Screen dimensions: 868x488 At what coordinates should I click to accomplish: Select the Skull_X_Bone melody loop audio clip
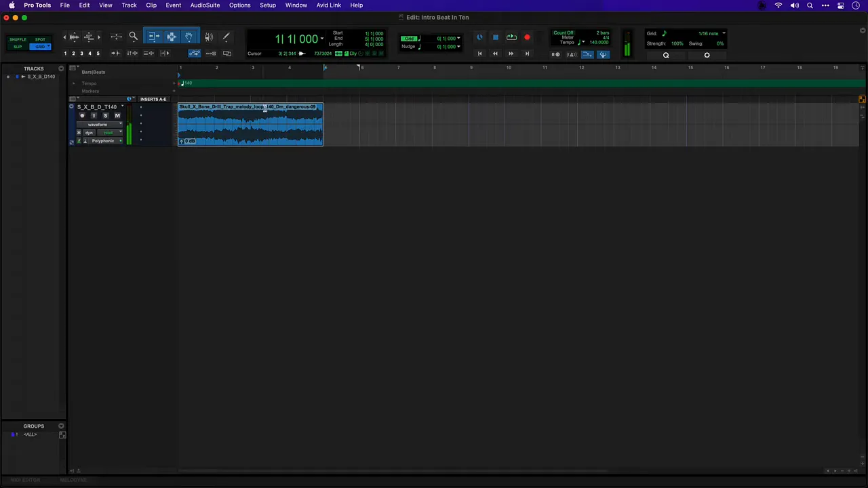point(250,126)
